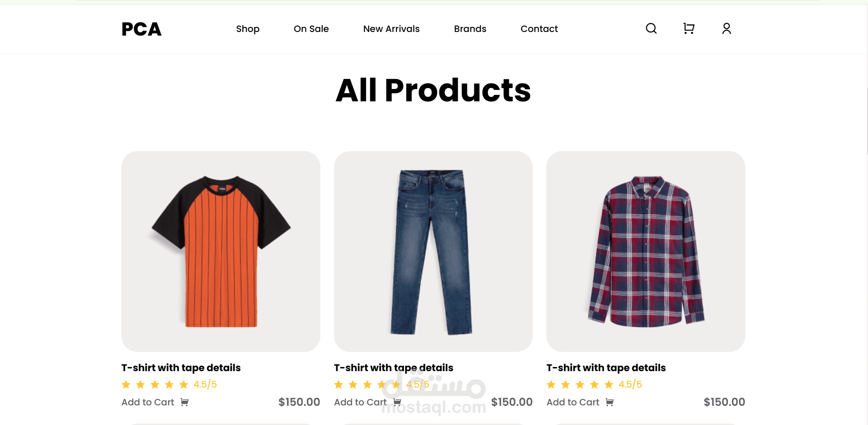Click cart icon under the blue jeans
Viewport: 868px width, 425px height.
[x=397, y=402]
